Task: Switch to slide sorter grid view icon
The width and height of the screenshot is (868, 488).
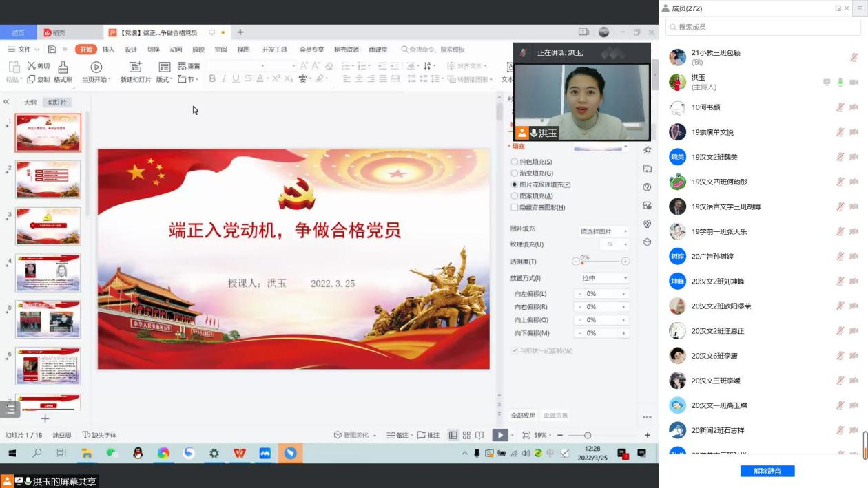Action: coord(466,435)
